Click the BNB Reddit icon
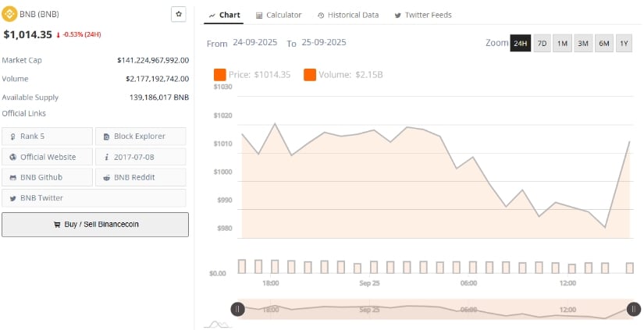The image size is (644, 330). coord(107,178)
